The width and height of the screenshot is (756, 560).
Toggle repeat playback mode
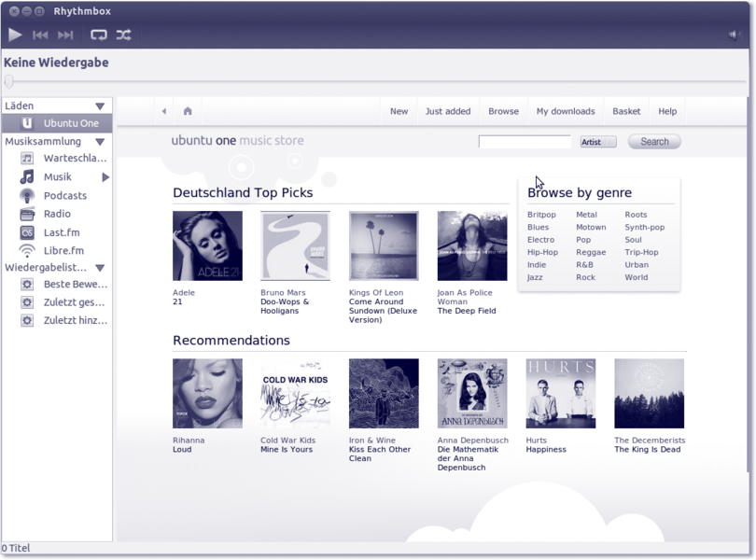tap(98, 35)
